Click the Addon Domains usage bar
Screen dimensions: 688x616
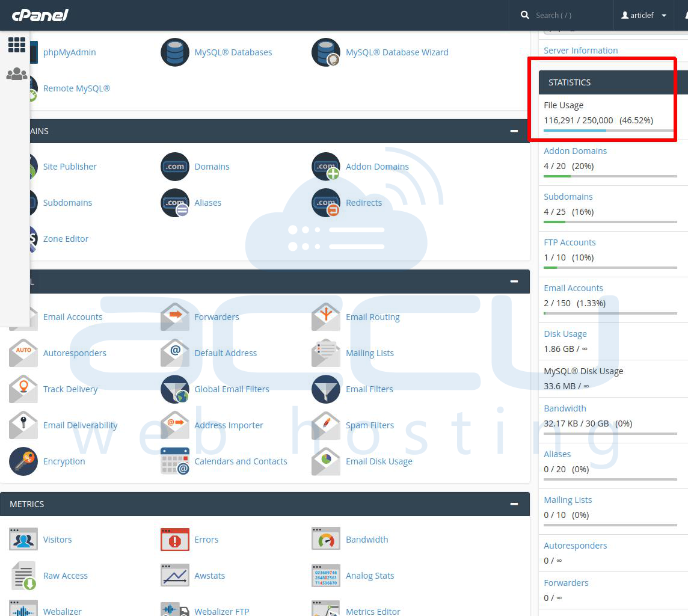610,176
